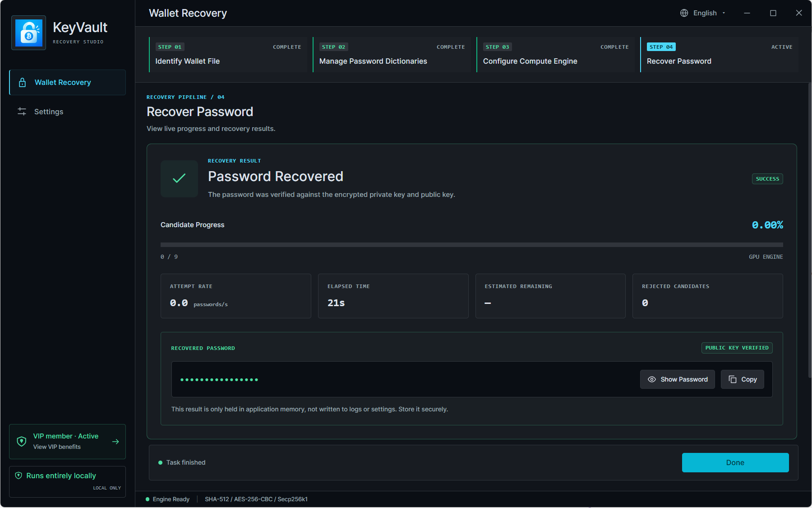Go to Step 01 Identify Wallet File
Image resolution: width=812 pixels, height=508 pixels.
pos(228,55)
